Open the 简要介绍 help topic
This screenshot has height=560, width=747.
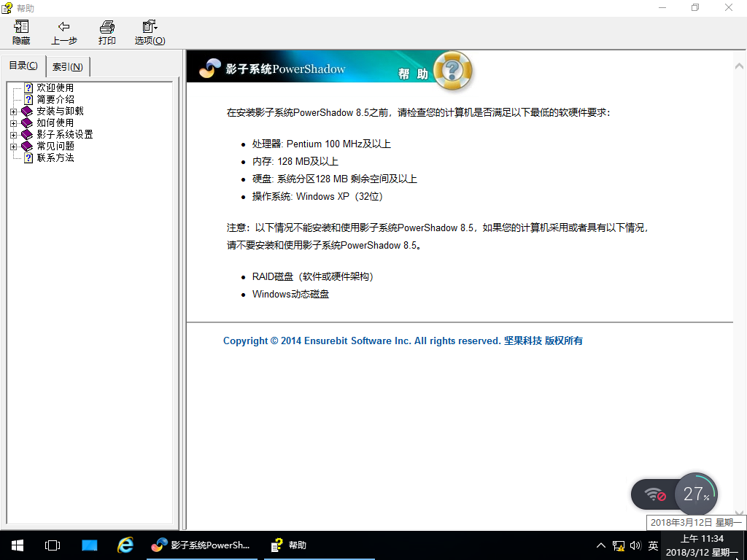pos(55,99)
